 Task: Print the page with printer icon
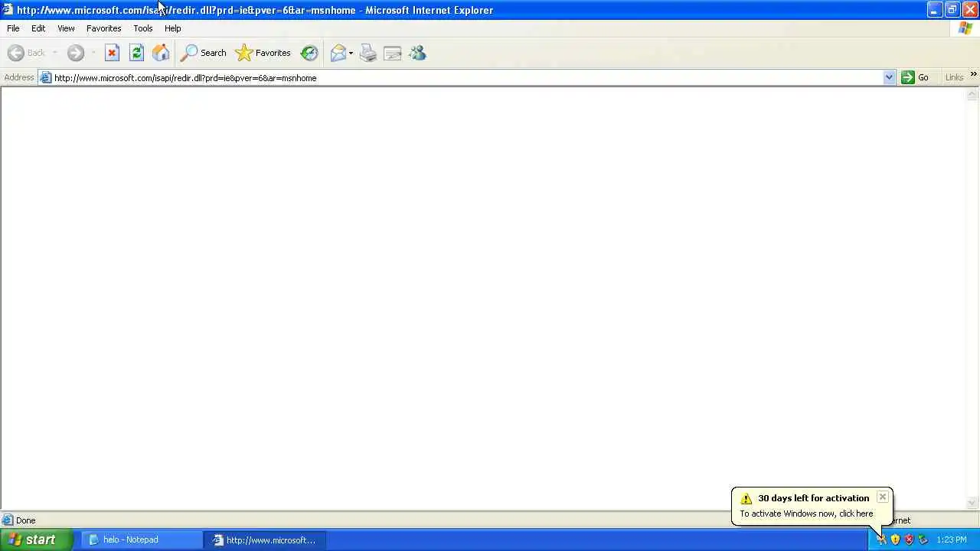368,53
